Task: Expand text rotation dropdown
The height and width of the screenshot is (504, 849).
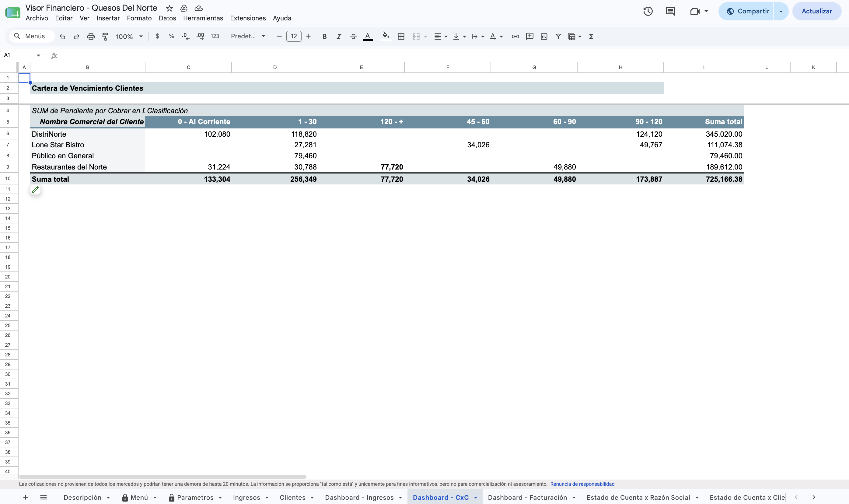Action: tap(501, 36)
